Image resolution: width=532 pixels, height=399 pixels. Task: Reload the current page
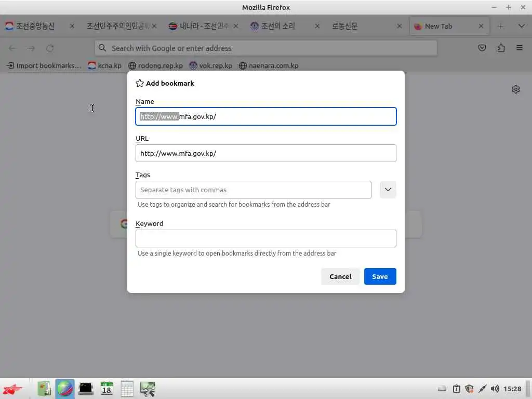pyautogui.click(x=50, y=48)
